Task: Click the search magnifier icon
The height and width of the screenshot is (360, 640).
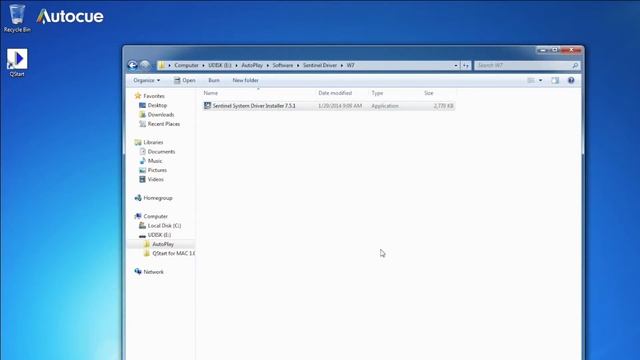Action: pyautogui.click(x=575, y=65)
